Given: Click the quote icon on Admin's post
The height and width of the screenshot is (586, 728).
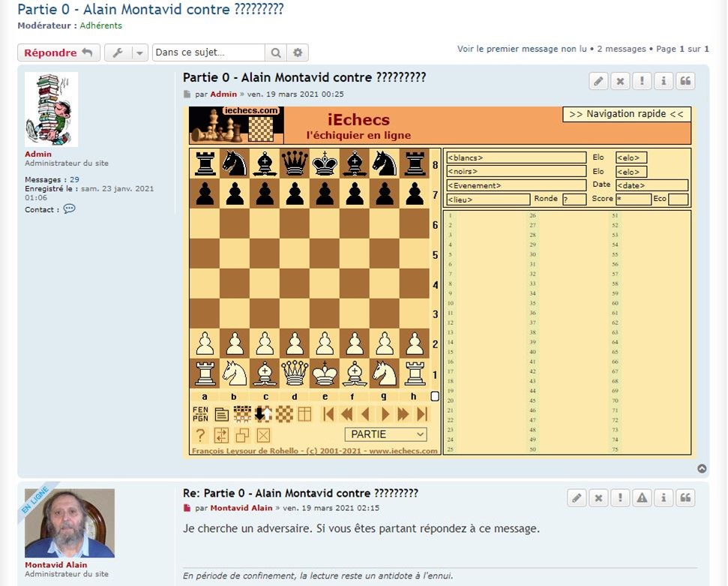Looking at the screenshot, I should point(685,81).
